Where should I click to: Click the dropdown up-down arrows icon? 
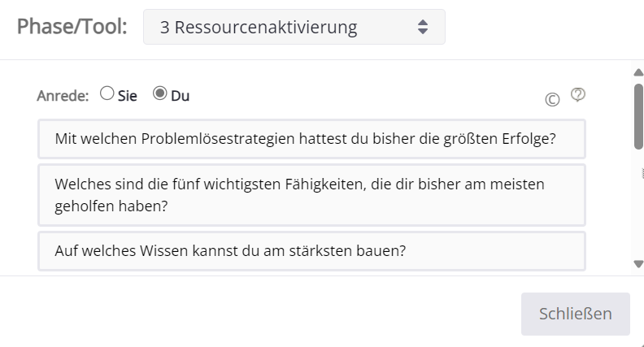pos(423,27)
